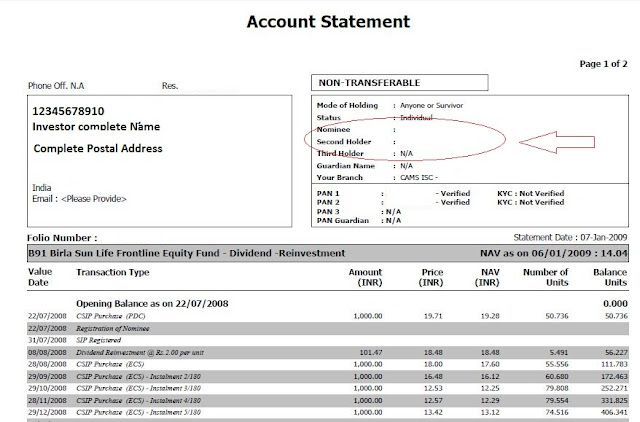Click CSIP Purchase (ECS) - Instalment 2/180
This screenshot has height=422, width=640.
138,376
